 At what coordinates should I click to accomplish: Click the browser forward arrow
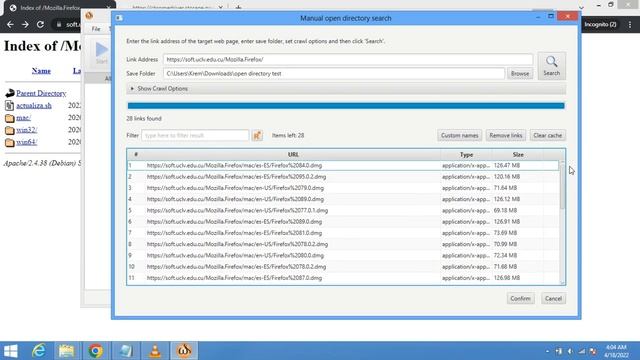[25, 24]
